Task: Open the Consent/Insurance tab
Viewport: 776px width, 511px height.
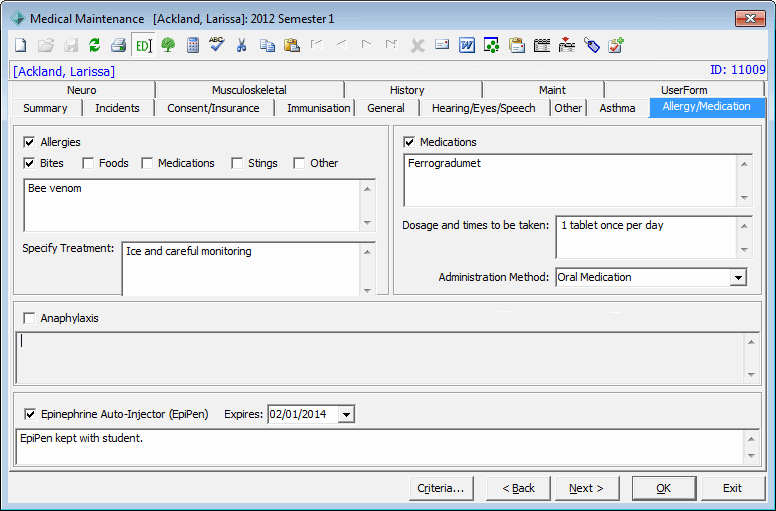Action: tap(213, 108)
